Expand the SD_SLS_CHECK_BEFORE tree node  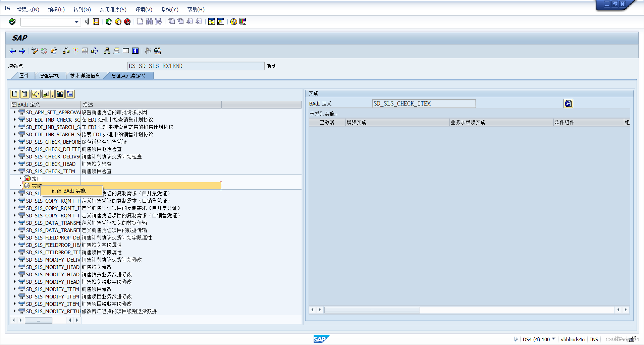(15, 142)
